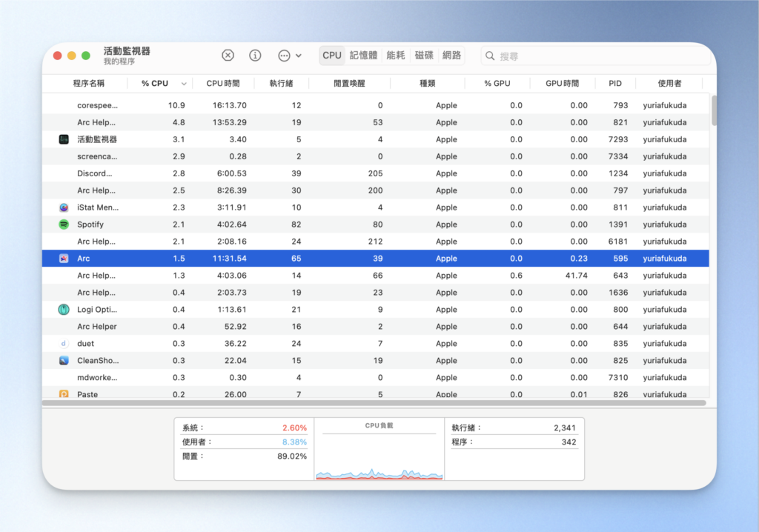The width and height of the screenshot is (759, 532).
Task: Click the Arc browser icon in the selected row
Action: [64, 259]
